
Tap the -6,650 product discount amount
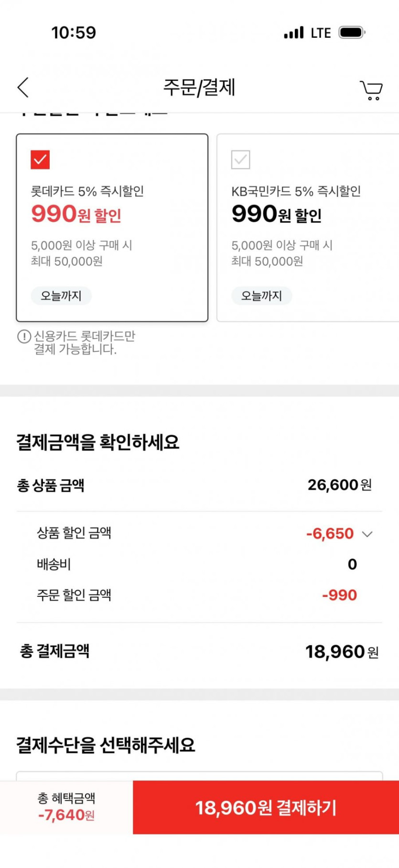click(330, 534)
